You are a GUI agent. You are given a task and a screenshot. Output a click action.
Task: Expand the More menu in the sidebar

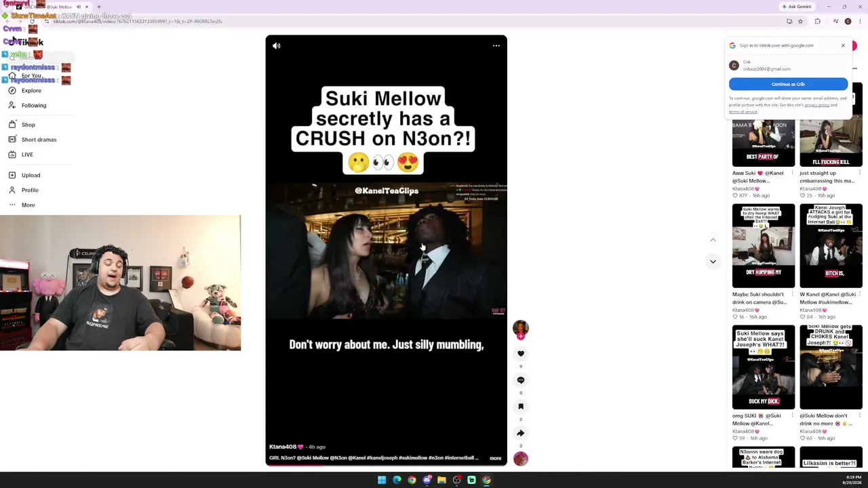point(28,205)
